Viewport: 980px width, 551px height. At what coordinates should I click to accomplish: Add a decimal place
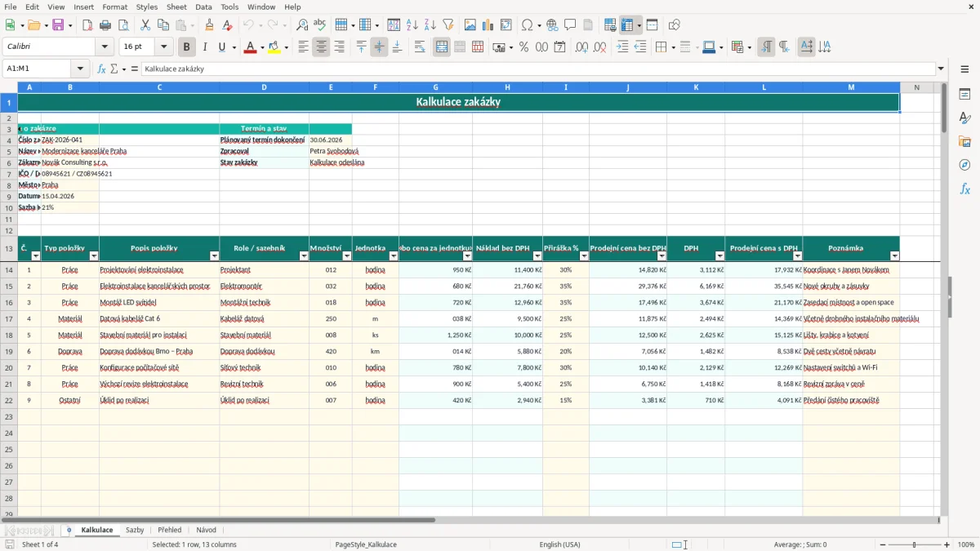click(x=582, y=47)
